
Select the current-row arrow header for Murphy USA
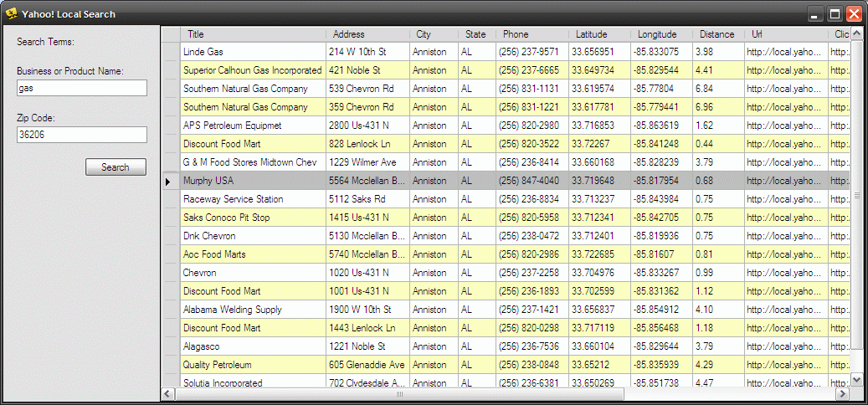[x=171, y=181]
